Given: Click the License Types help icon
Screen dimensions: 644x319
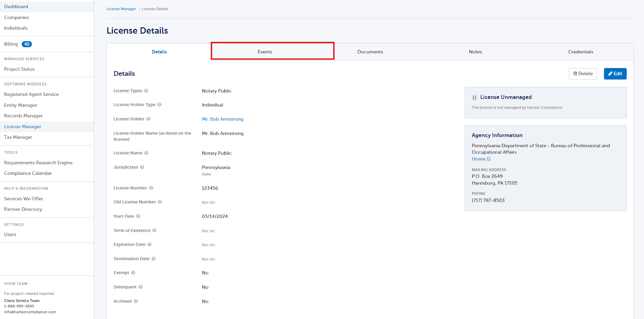Looking at the screenshot, I should 146,91.
